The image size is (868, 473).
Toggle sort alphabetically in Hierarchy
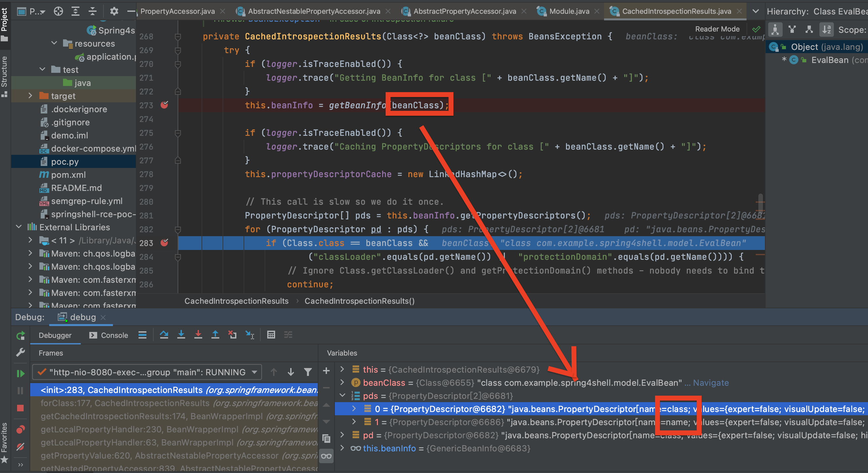827,30
